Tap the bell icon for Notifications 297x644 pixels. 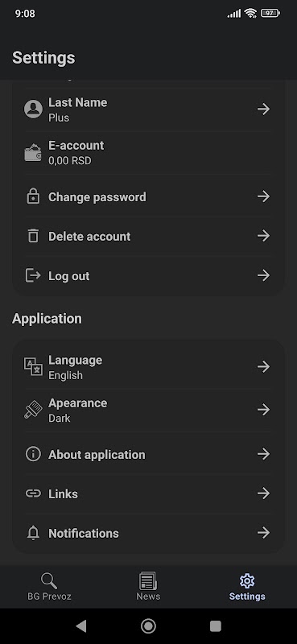(x=33, y=533)
